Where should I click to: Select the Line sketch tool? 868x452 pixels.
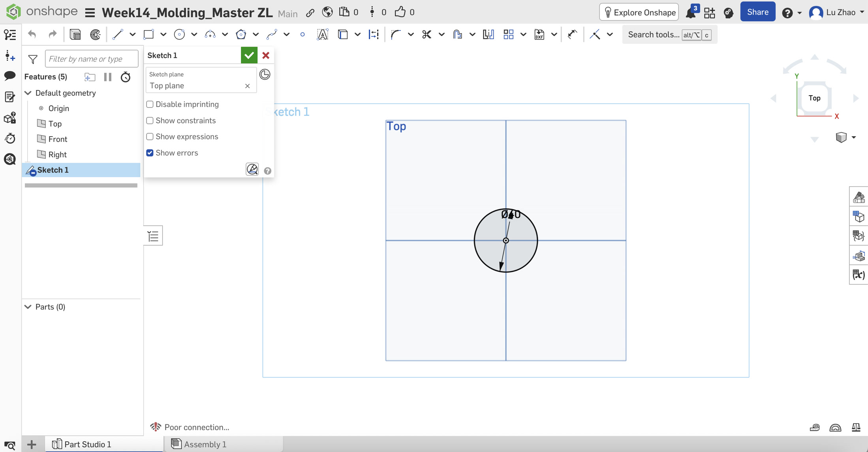[x=118, y=35]
